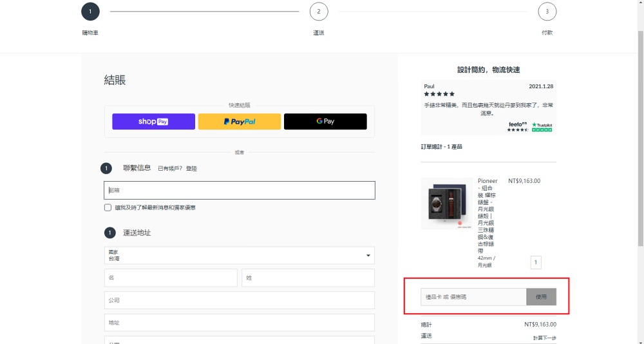
Task: Click the Trustpilot rating logo
Action: [x=542, y=127]
